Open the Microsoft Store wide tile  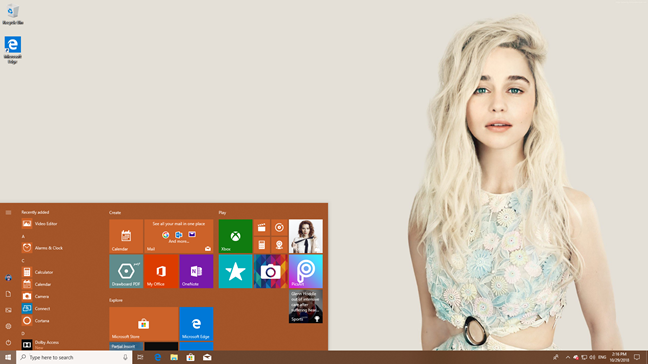click(144, 324)
